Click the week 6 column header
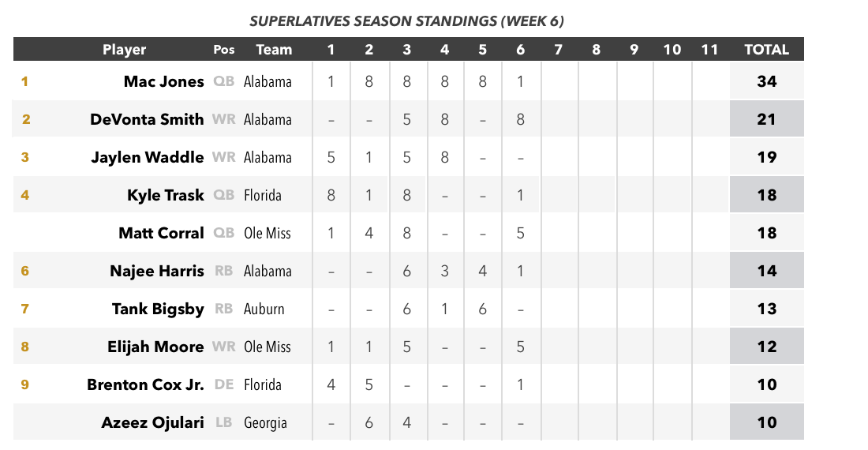Viewport: 868px width, 450px height. click(520, 50)
